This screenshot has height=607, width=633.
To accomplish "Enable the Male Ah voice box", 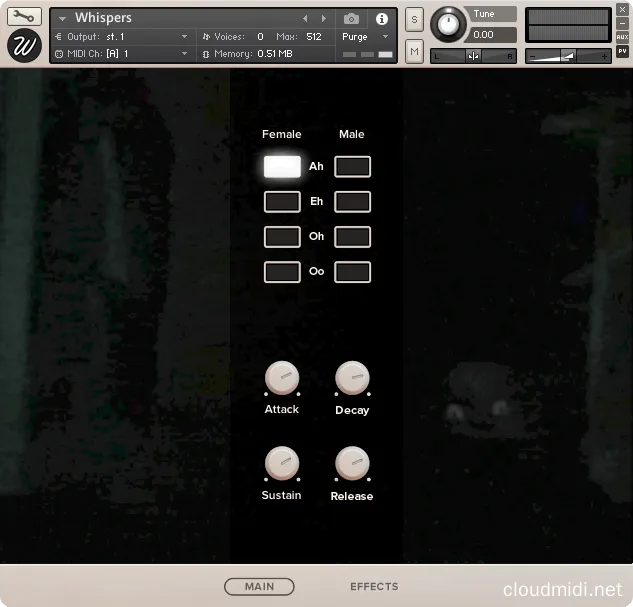I will pos(352,167).
